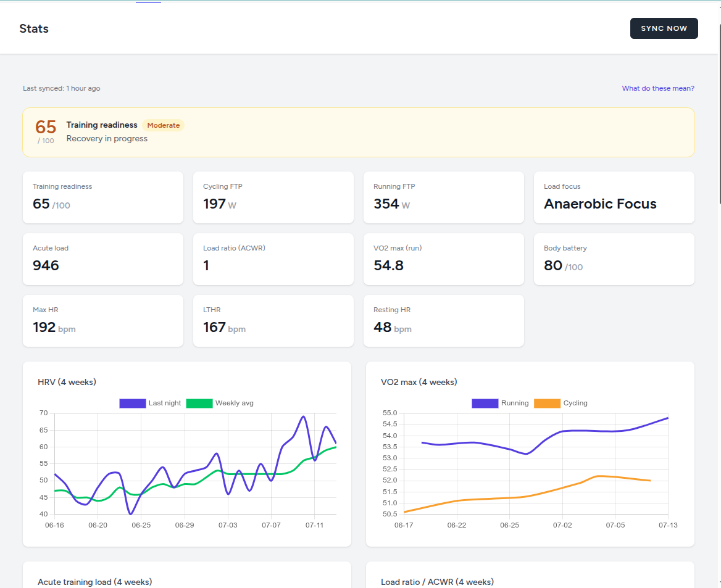
Task: Click the "HRV (4 weeks)" chart title
Action: coord(67,382)
